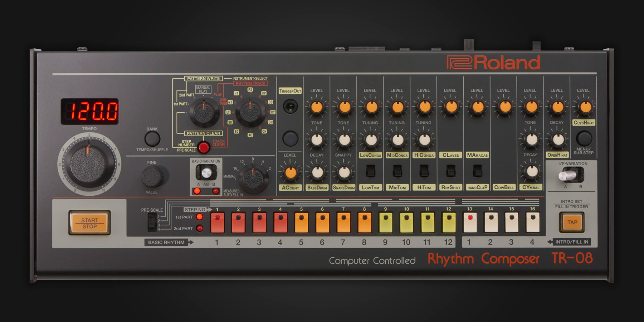Click the Low Tom LEVEL knob

point(371,107)
